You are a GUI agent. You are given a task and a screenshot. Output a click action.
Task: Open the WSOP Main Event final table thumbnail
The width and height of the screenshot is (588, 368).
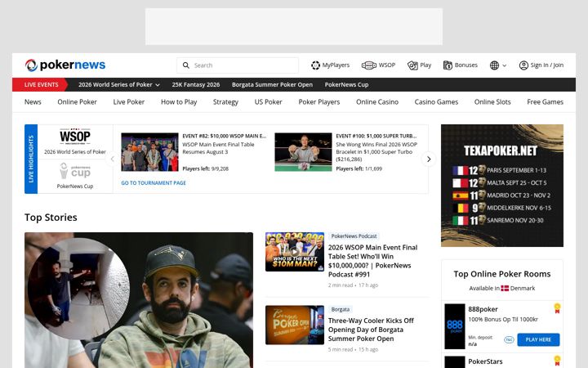pos(149,152)
